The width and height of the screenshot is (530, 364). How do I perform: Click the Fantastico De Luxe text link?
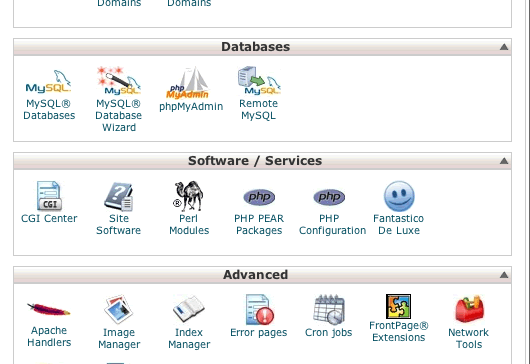[399, 224]
